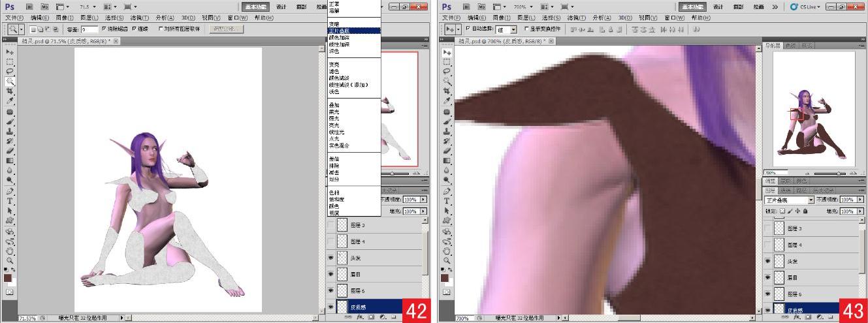The image size is (868, 323).
Task: Select Rectangular Marquee tool in right window
Action: coord(447,61)
